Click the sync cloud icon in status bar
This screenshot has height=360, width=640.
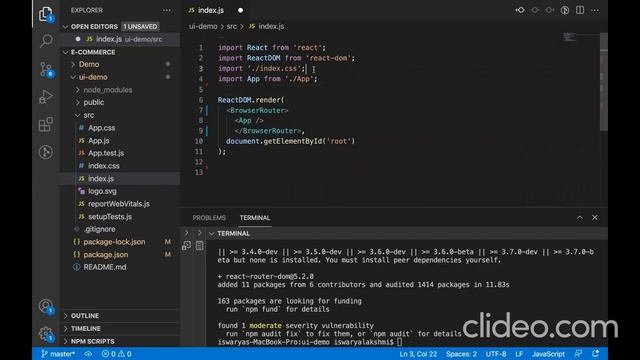(x=88, y=354)
